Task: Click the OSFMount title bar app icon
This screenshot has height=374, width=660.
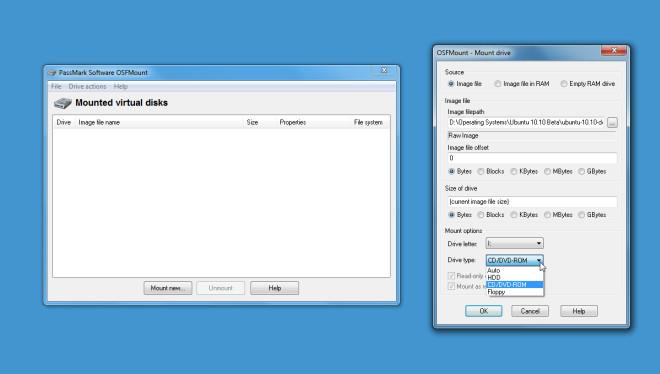Action: 52,73
